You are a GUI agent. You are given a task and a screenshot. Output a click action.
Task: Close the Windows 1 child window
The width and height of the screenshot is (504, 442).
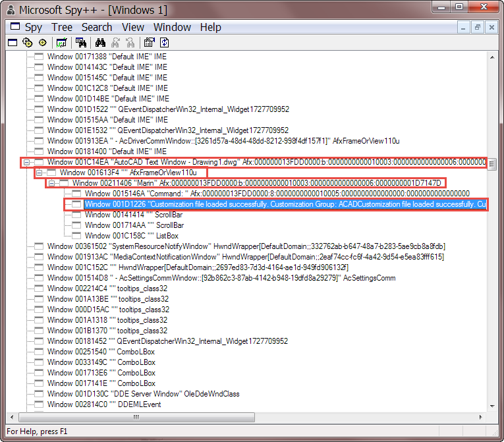491,27
